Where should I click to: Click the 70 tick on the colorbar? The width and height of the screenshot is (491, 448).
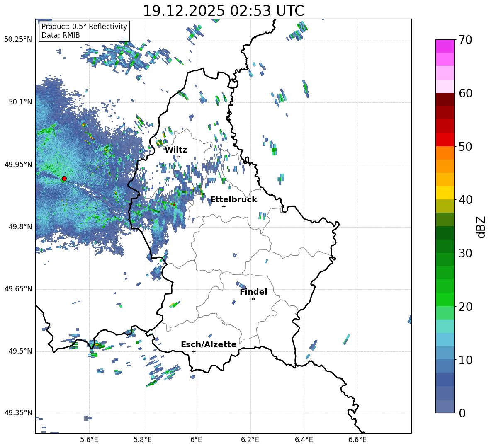coord(465,40)
